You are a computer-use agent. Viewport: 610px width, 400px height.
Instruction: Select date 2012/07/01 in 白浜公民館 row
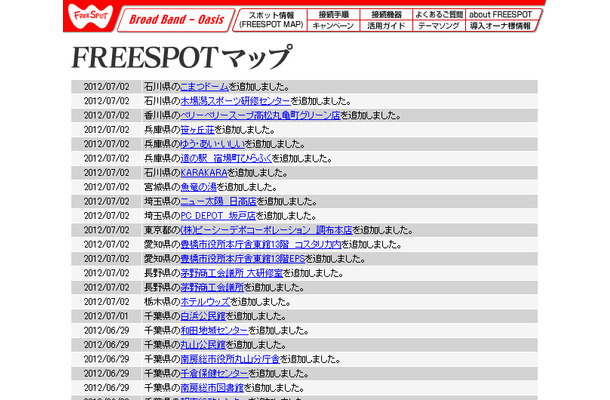(x=106, y=316)
